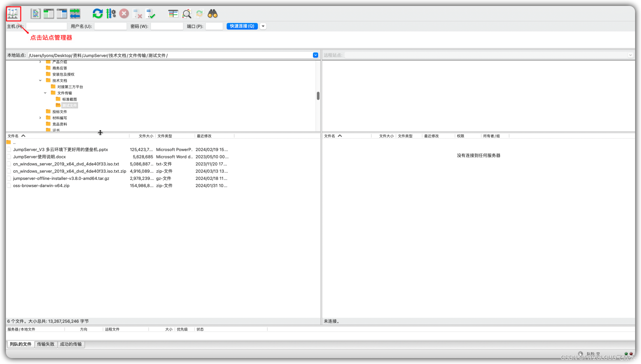
Task: Open the Site Manager icon
Action: 13,14
